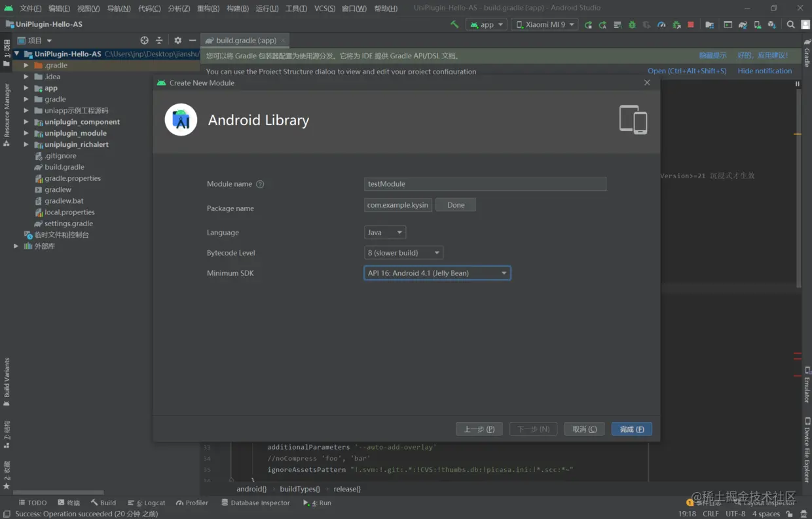
Task: Click the AVD Manager device icon
Action: (757, 24)
